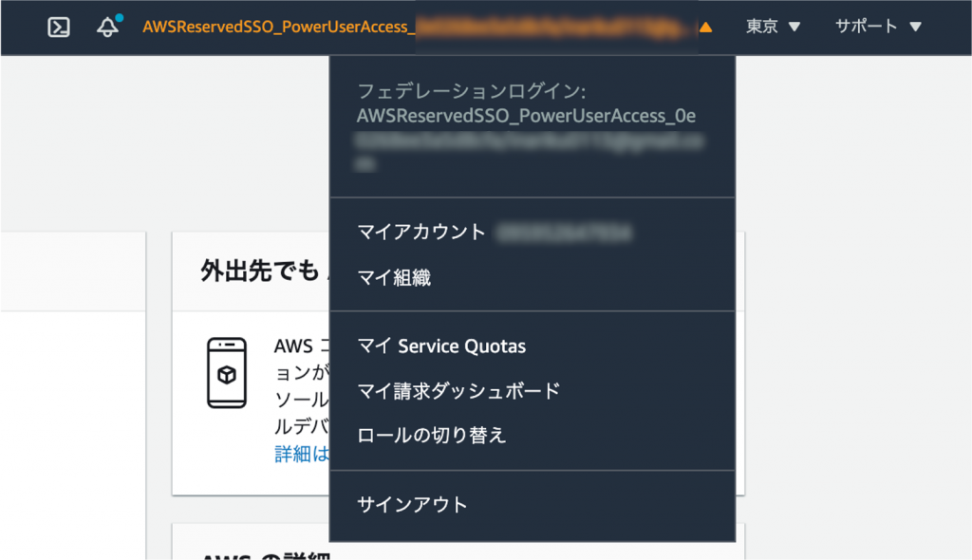Viewport: 972px width, 560px height.
Task: Follow the 詳細は link in the card
Action: 302,454
